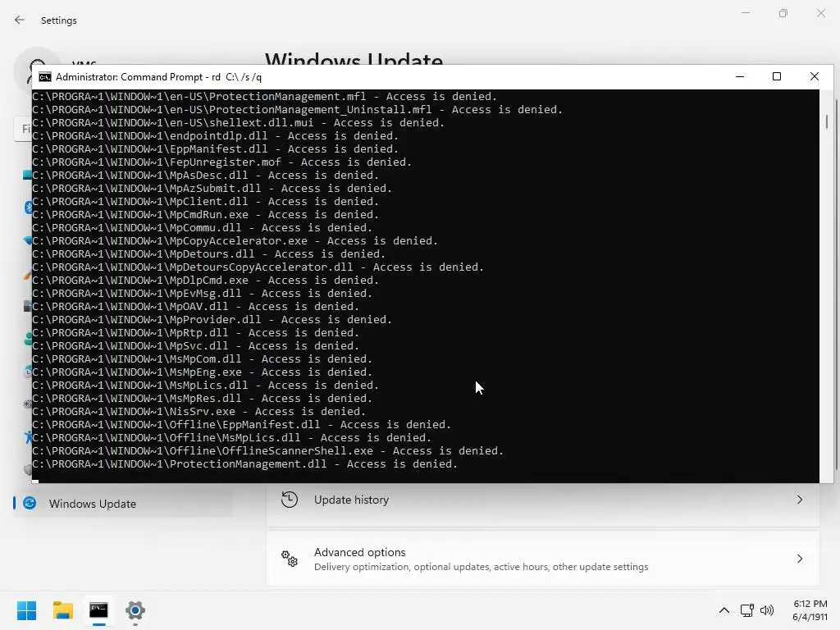Click Command Prompt title bar text

(158, 77)
